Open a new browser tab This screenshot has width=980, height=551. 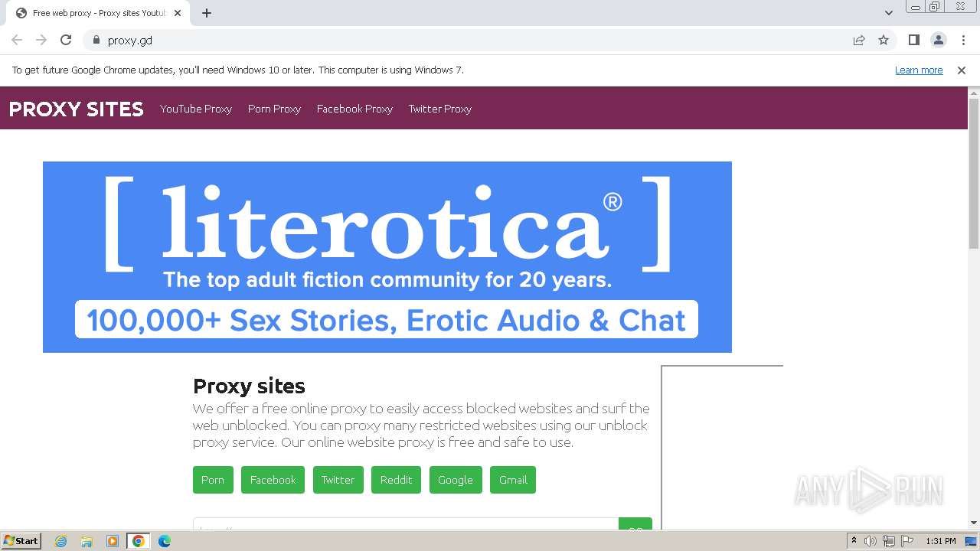click(207, 13)
